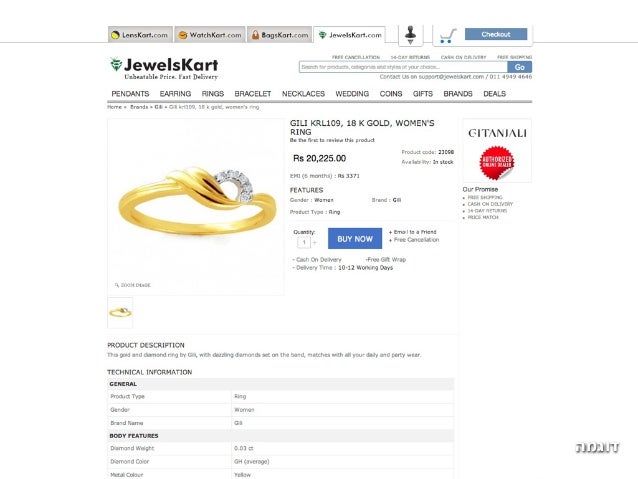This screenshot has height=479, width=638.
Task: Click the JewelsKart logo
Action: (164, 68)
